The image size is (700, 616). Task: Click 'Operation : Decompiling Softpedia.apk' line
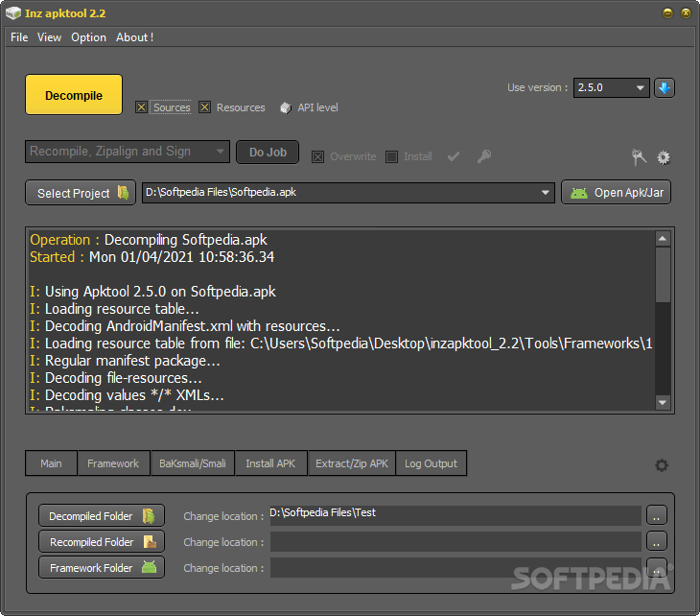click(x=149, y=240)
